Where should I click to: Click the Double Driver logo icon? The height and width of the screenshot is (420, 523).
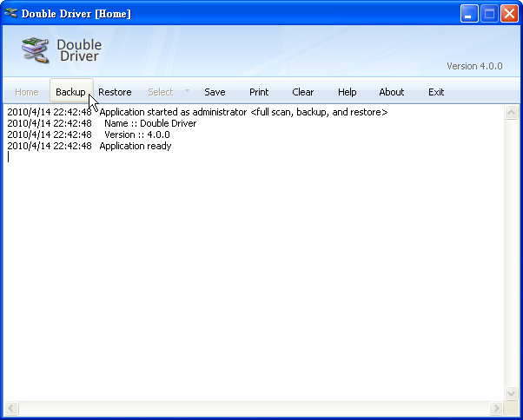[x=36, y=50]
